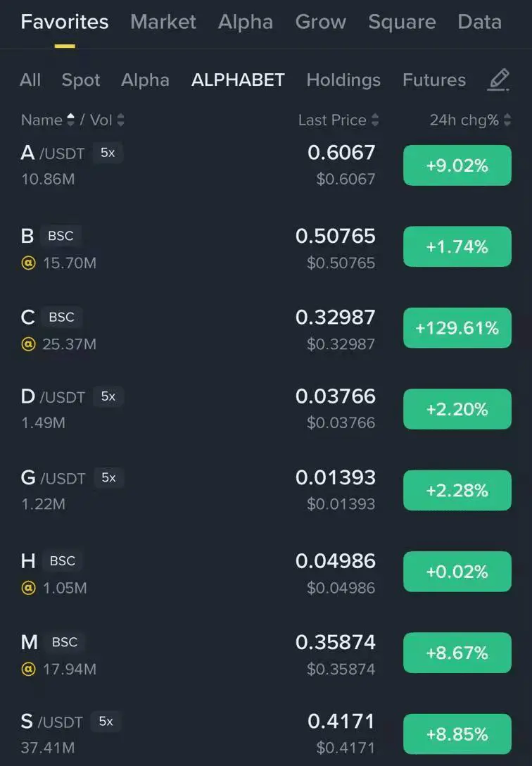Switch to the Market tab

pos(163,22)
